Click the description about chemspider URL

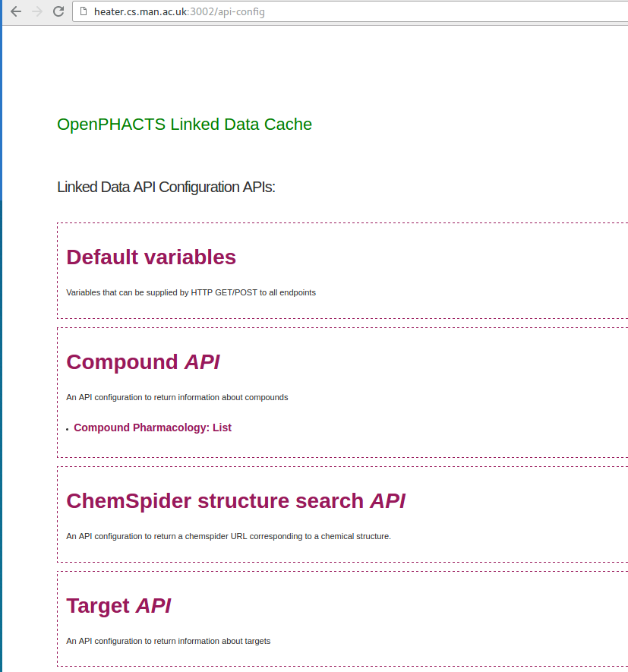pyautogui.click(x=229, y=536)
